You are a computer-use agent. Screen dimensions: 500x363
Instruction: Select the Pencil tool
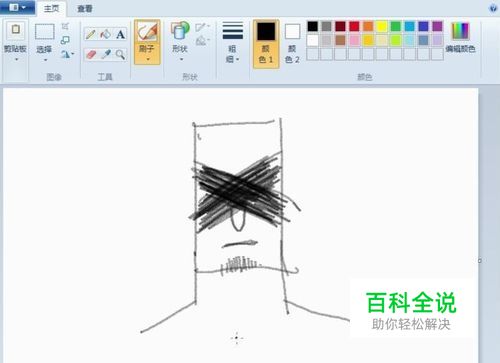[x=91, y=34]
